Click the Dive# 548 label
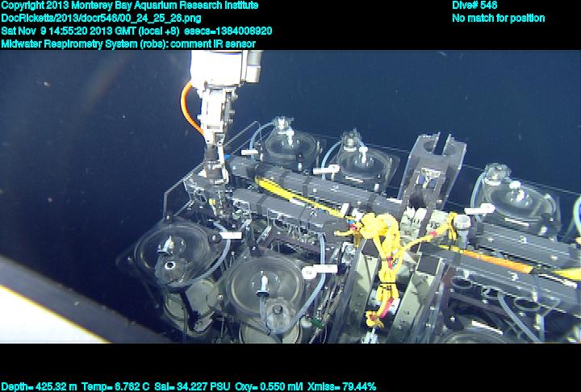581x392 pixels. coord(474,6)
